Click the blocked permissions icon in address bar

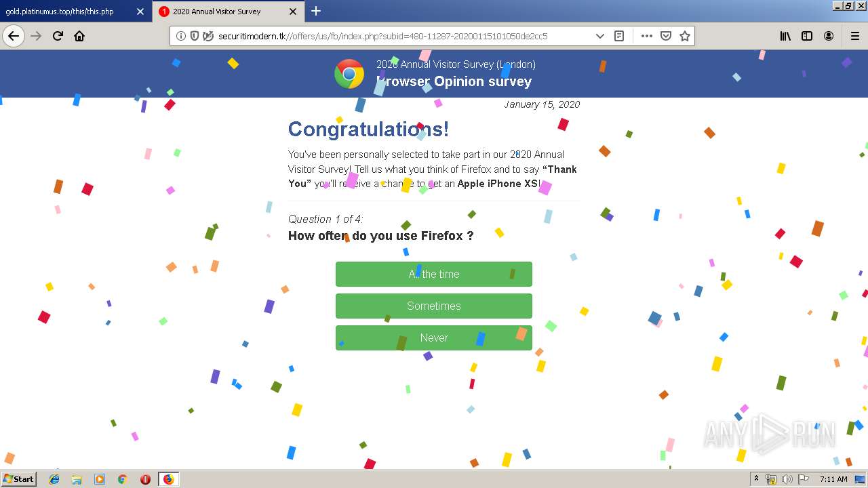pos(208,36)
